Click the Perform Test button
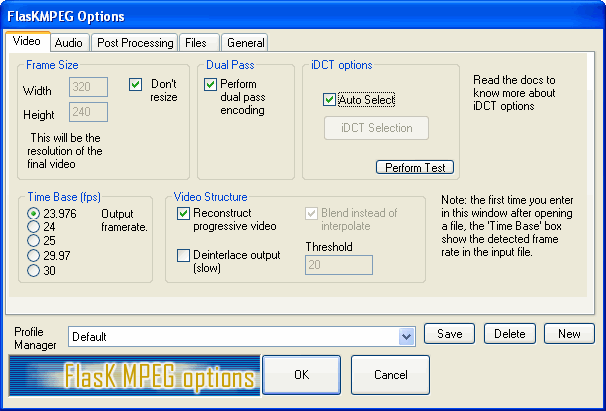Image resolution: width=606 pixels, height=411 pixels. [x=414, y=167]
